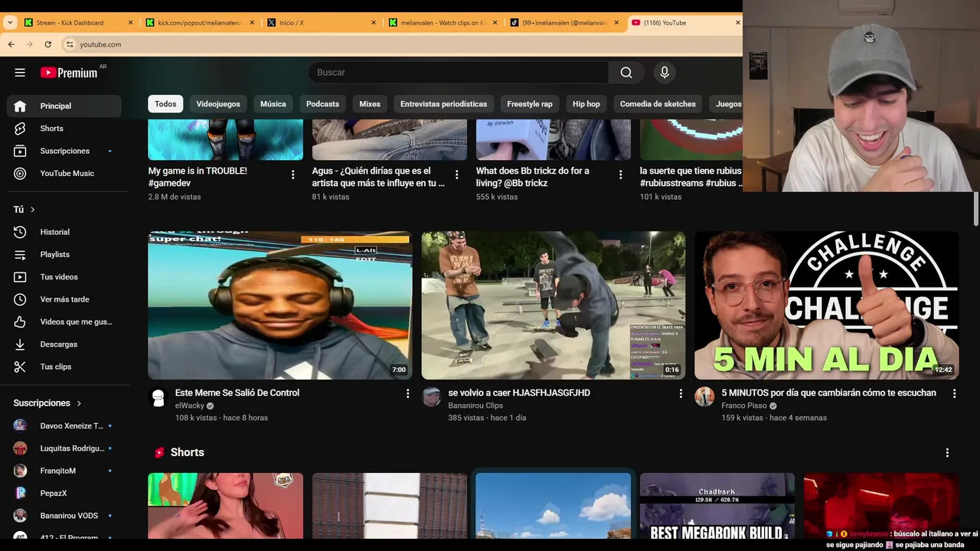Switch to Inicio / X tab
The image size is (980, 551).
(322, 23)
